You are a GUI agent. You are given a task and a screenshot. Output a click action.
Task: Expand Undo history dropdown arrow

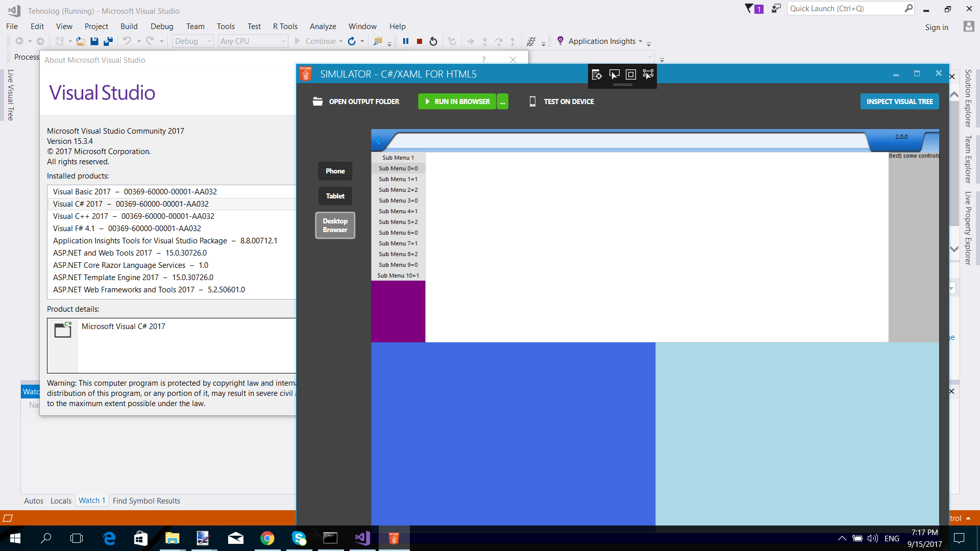(139, 41)
